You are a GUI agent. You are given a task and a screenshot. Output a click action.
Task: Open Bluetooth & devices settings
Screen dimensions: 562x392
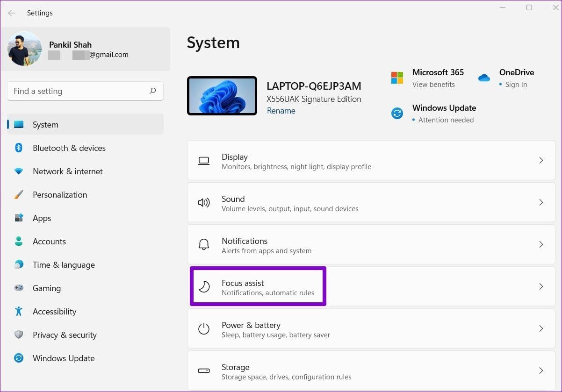coord(69,148)
